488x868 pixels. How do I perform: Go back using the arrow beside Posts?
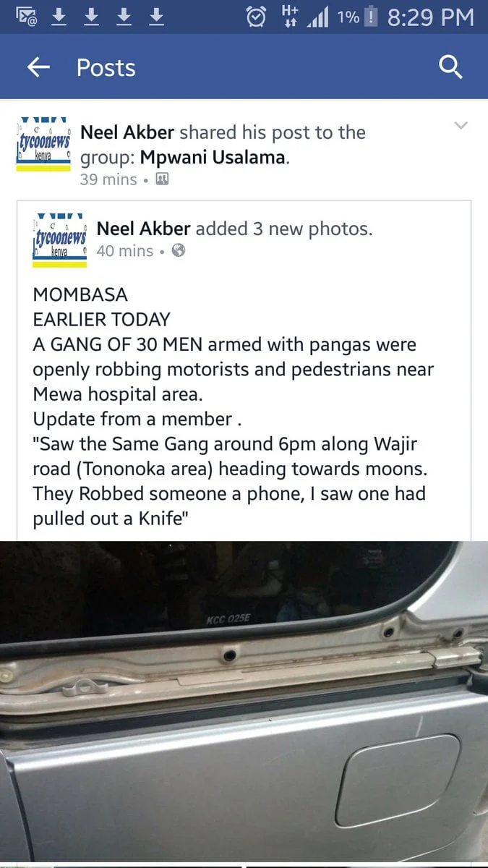pyautogui.click(x=38, y=67)
